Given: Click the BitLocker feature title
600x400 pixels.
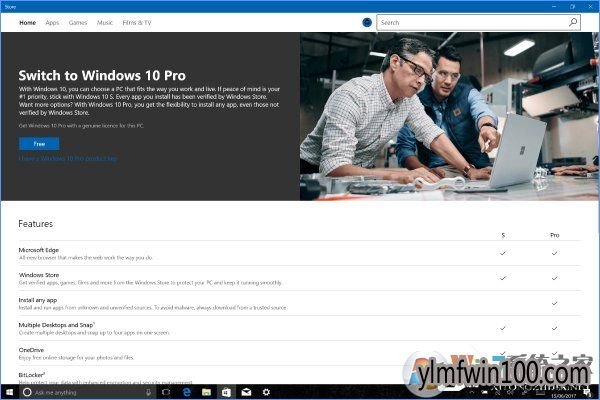Looking at the screenshot, I should tap(31, 375).
